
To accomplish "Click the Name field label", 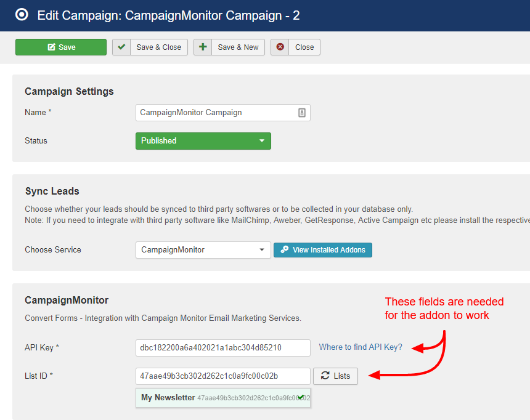I will pos(38,113).
